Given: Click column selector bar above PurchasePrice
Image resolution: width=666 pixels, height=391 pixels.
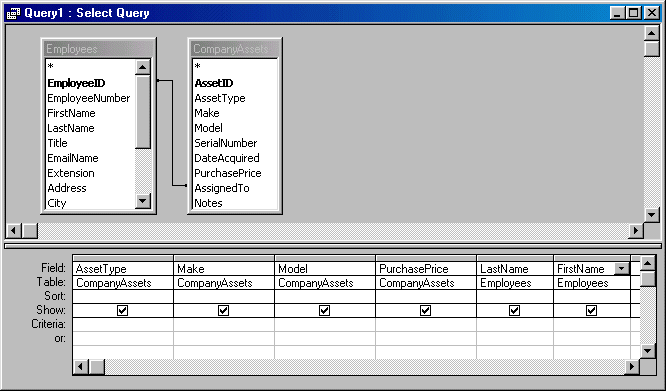Looking at the screenshot, I should [x=426, y=258].
